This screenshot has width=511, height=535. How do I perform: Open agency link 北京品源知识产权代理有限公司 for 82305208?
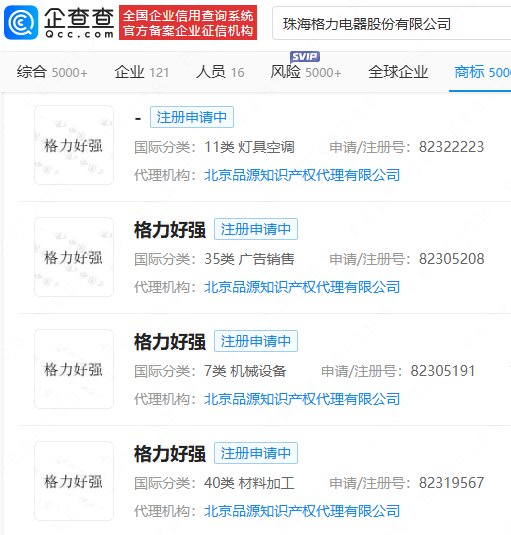point(302,287)
